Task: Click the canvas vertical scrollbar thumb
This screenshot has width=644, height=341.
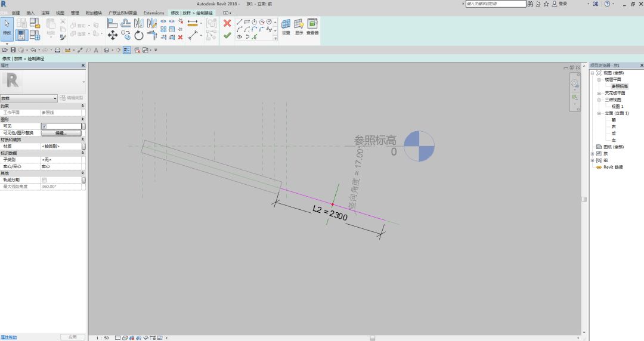Action: tap(584, 199)
